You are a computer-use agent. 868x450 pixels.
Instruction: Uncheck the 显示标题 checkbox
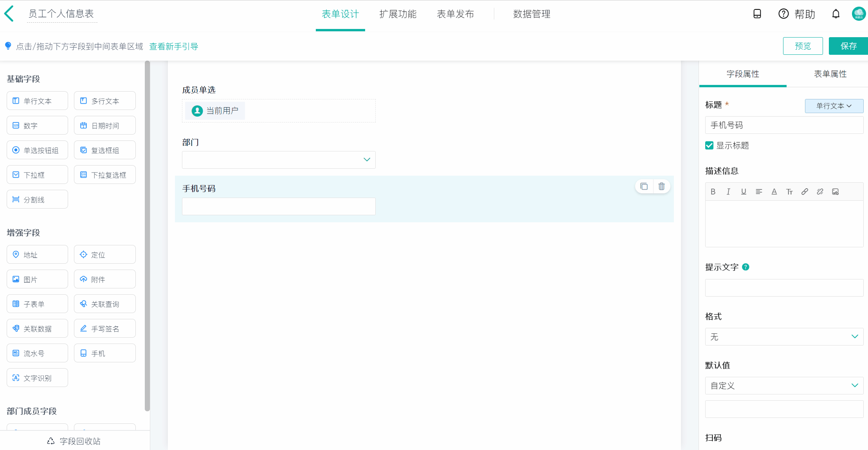(x=709, y=146)
